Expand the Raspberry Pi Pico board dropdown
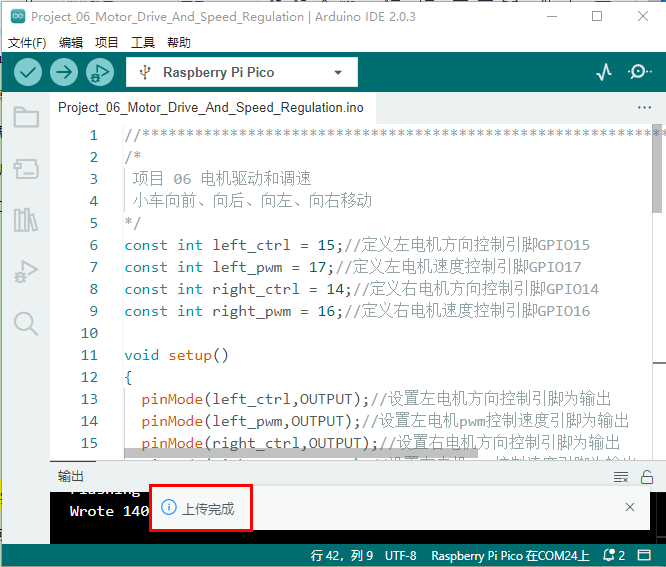This screenshot has width=666, height=567. 338,73
